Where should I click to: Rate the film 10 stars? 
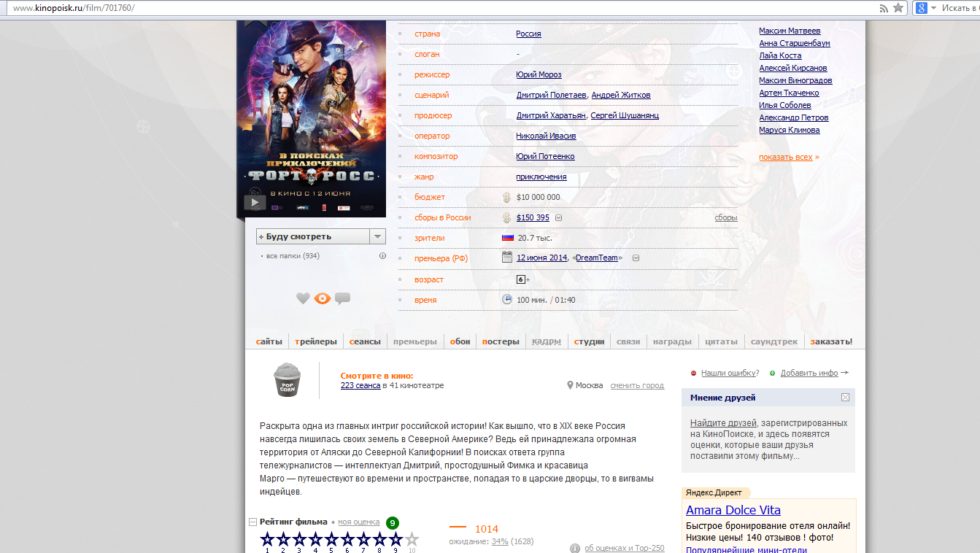pos(412,540)
